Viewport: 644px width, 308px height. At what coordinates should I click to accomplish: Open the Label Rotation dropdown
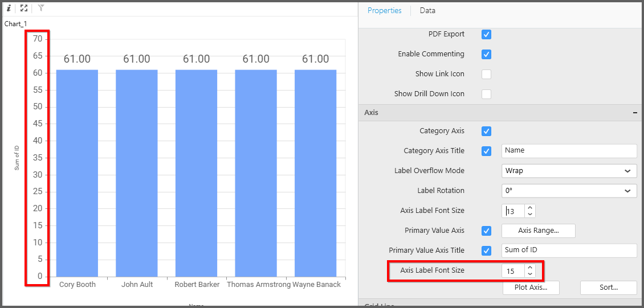[x=569, y=191]
